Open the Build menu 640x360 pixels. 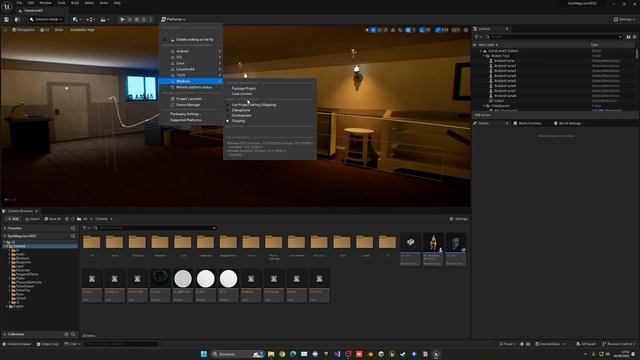[75, 3]
